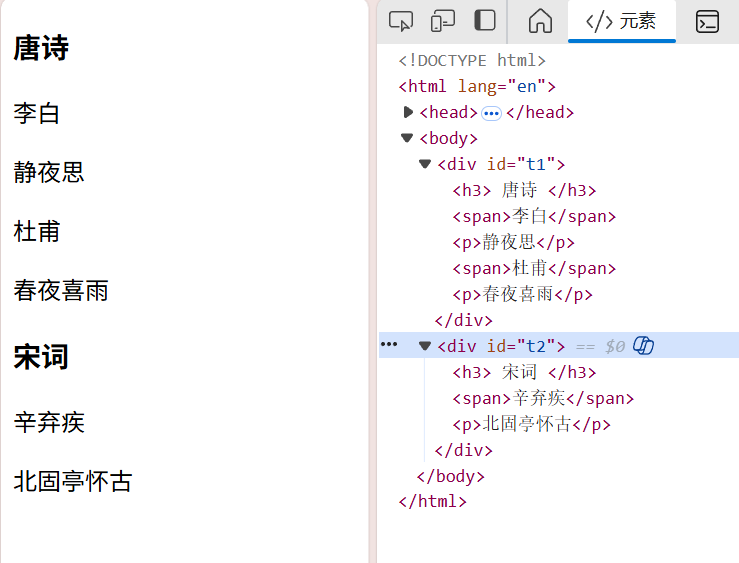The height and width of the screenshot is (563, 739).
Task: Select the span 李白 node in DOM tree
Action: click(534, 216)
